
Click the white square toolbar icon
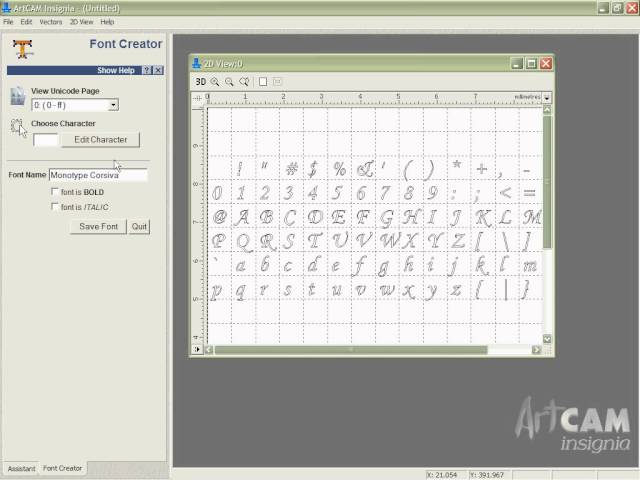263,82
